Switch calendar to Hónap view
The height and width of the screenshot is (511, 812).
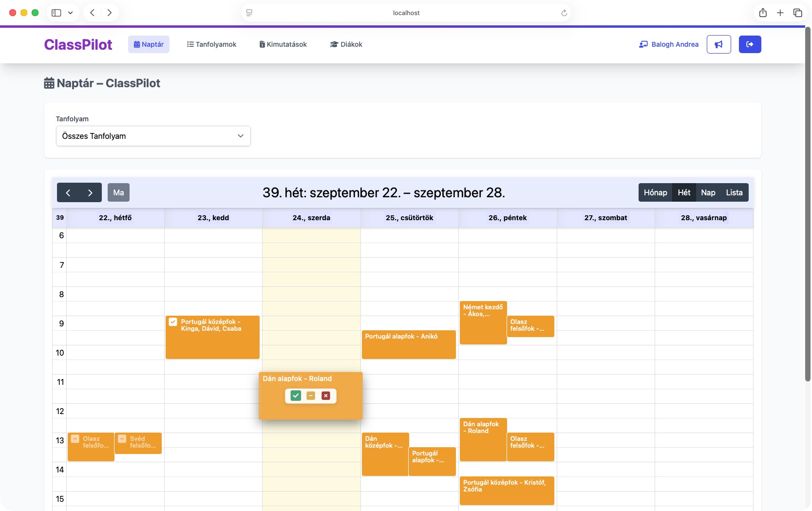(x=655, y=192)
